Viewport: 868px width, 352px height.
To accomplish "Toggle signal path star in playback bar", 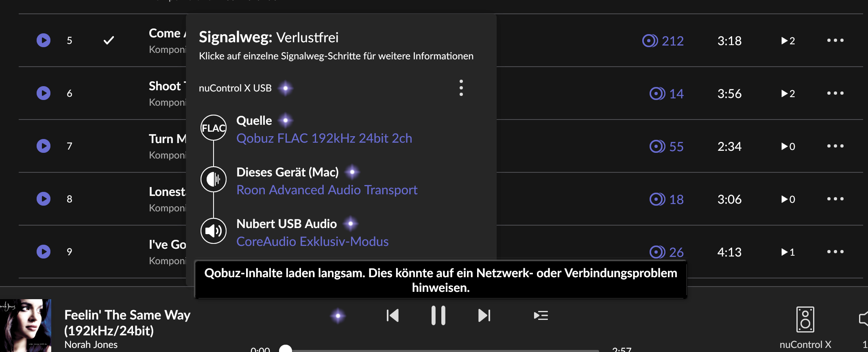I will click(338, 315).
